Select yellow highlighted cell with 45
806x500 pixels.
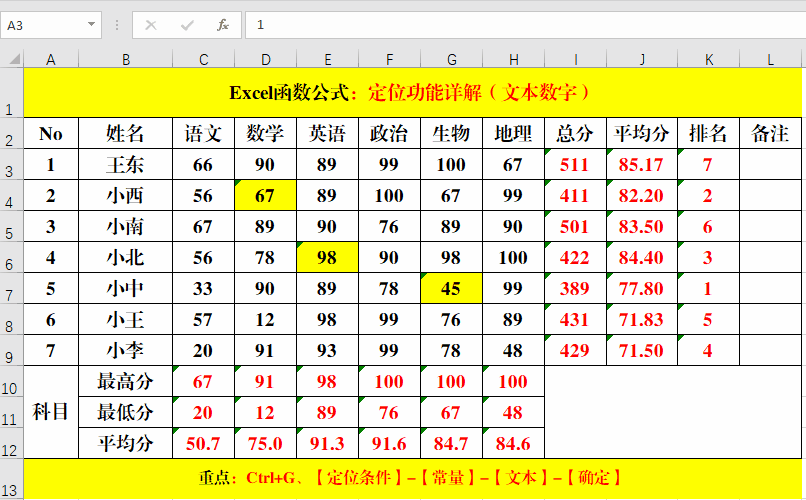click(451, 289)
